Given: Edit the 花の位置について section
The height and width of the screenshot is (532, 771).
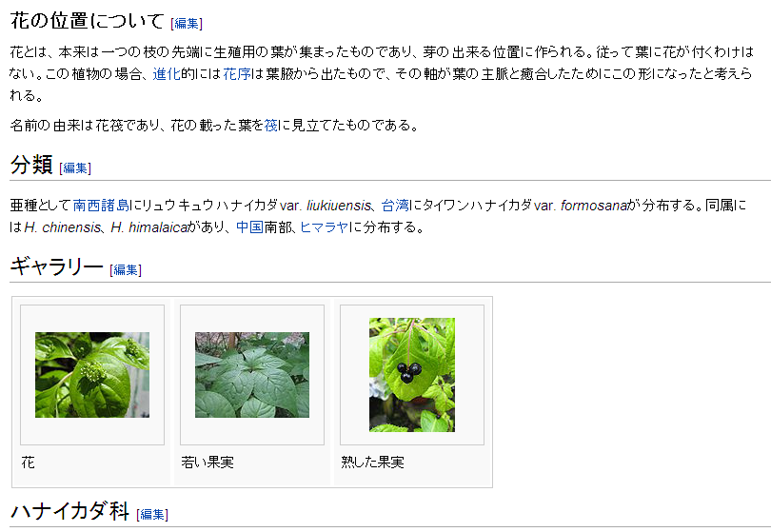Looking at the screenshot, I should (187, 23).
